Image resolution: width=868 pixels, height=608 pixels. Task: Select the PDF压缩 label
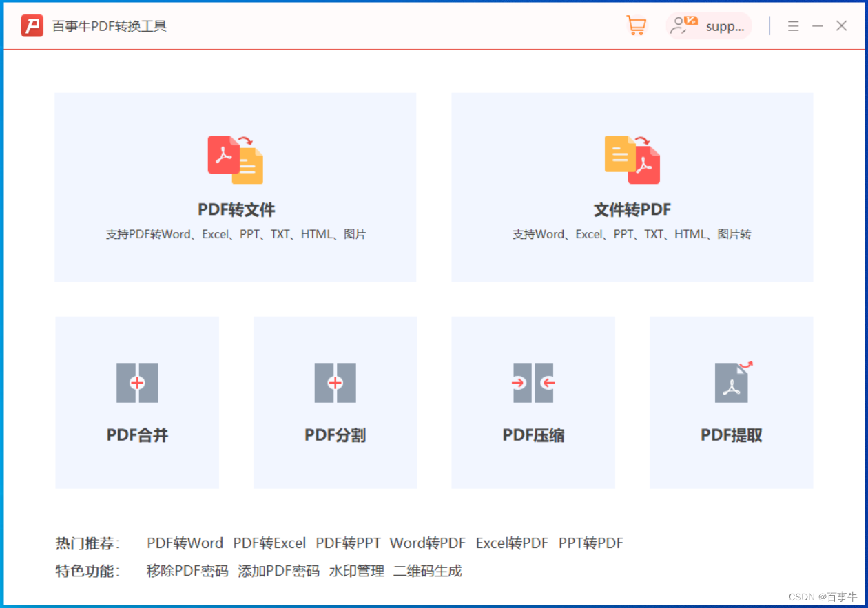[x=534, y=435]
